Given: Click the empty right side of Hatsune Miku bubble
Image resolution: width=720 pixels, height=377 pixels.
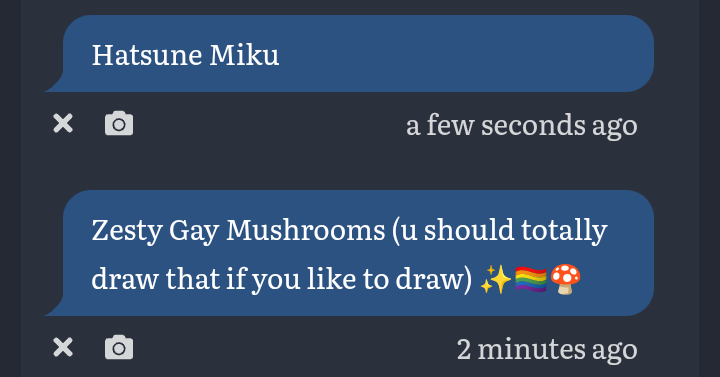Looking at the screenshot, I should coord(464,54).
